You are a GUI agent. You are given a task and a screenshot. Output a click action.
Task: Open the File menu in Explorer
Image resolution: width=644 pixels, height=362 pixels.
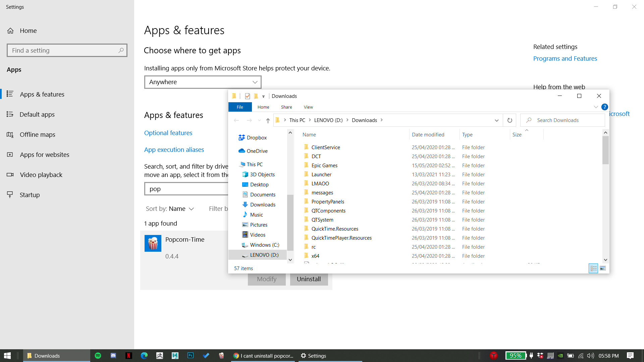click(x=240, y=107)
